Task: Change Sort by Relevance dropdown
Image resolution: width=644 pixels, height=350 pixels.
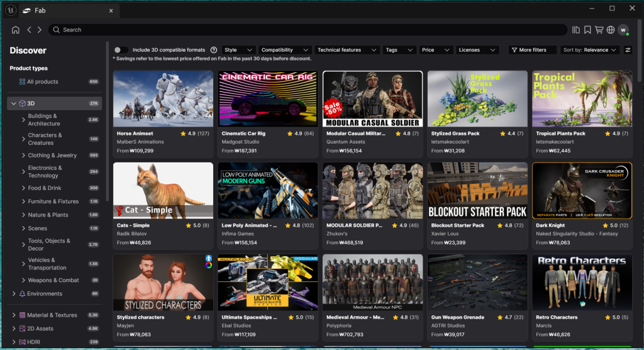Action: tap(590, 50)
